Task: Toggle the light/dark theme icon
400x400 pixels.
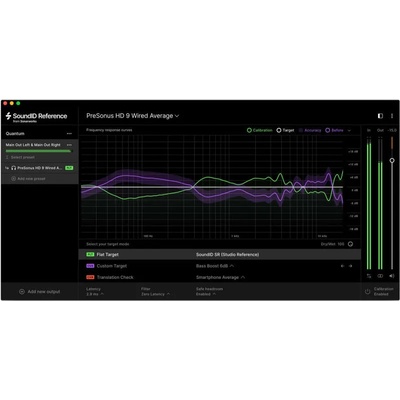Action: (x=380, y=116)
